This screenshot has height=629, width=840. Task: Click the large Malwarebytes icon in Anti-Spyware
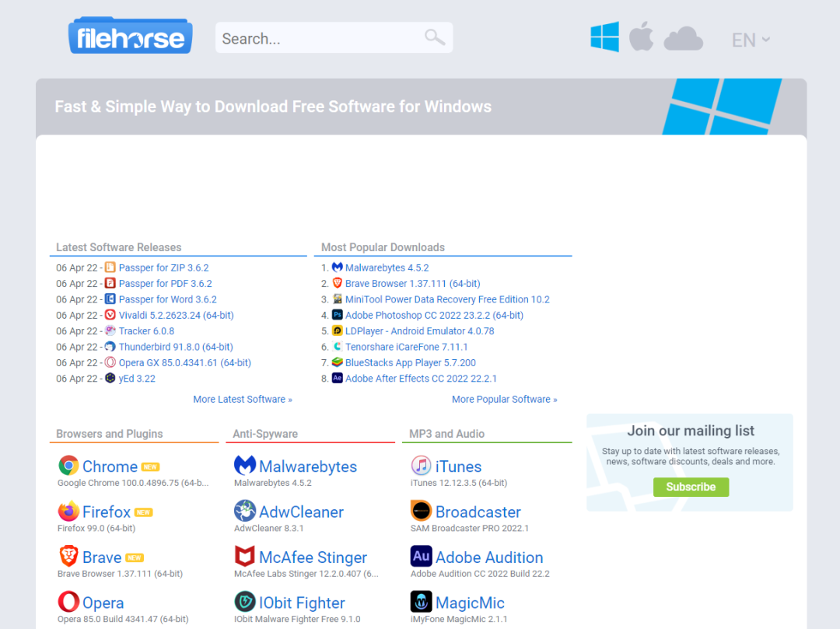point(245,466)
